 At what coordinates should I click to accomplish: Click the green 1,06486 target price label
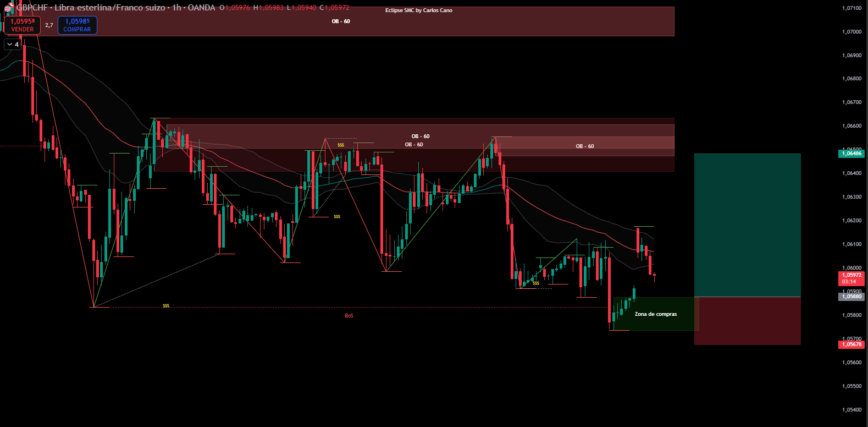852,154
